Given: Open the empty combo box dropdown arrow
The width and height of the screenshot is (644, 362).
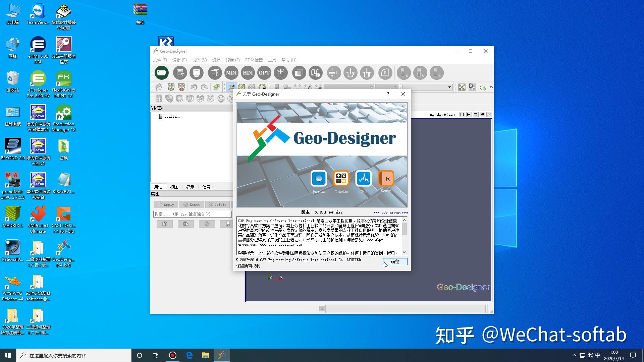Looking at the screenshot, I should point(449,87).
